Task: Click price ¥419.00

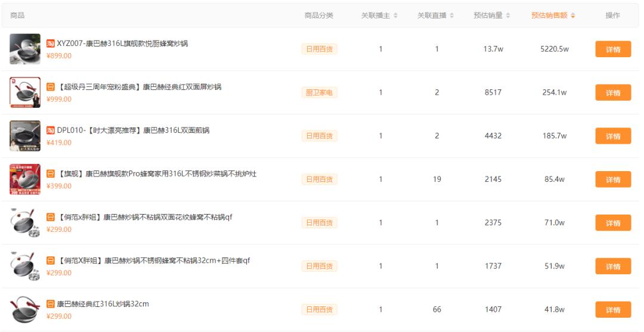Action: click(x=58, y=143)
